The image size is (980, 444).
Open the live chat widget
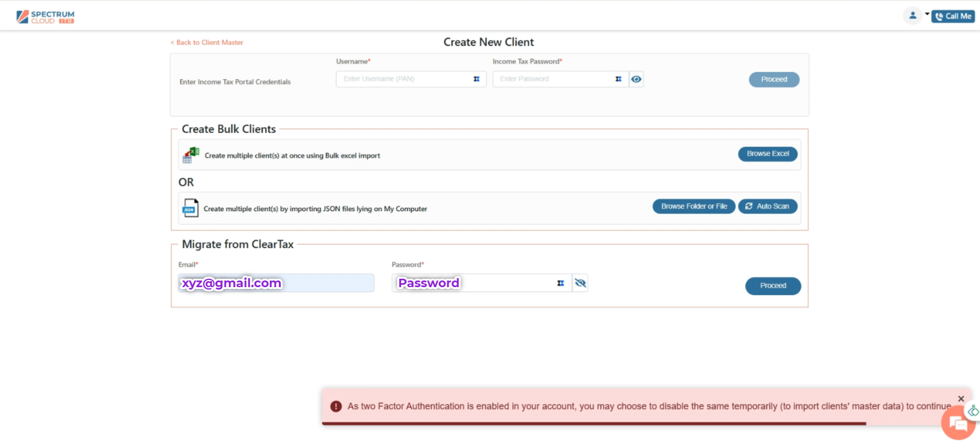pos(958,423)
